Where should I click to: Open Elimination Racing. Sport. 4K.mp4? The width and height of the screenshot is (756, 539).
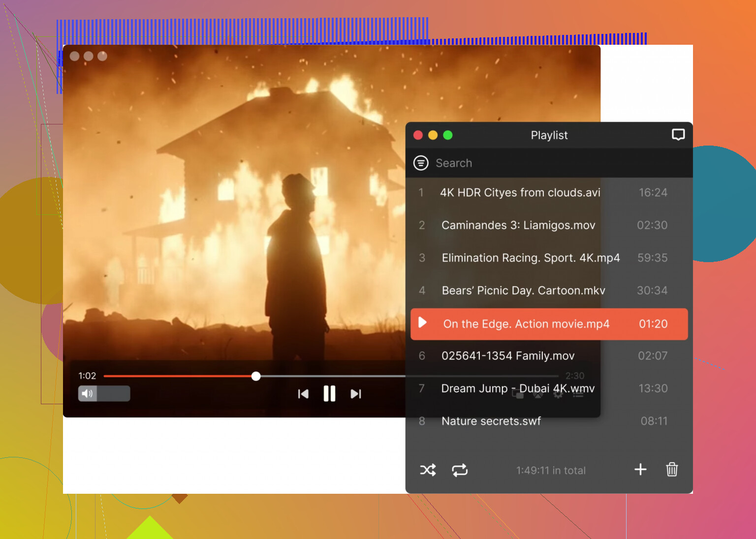pyautogui.click(x=531, y=258)
